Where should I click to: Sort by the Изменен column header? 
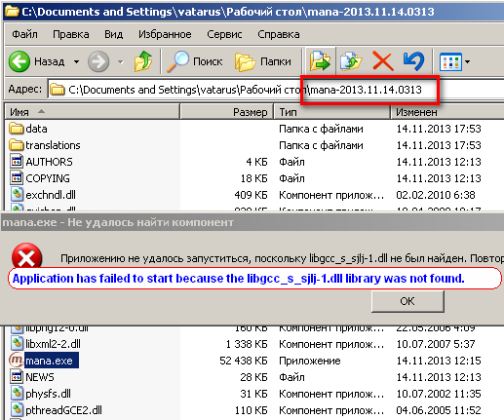pyautogui.click(x=447, y=112)
